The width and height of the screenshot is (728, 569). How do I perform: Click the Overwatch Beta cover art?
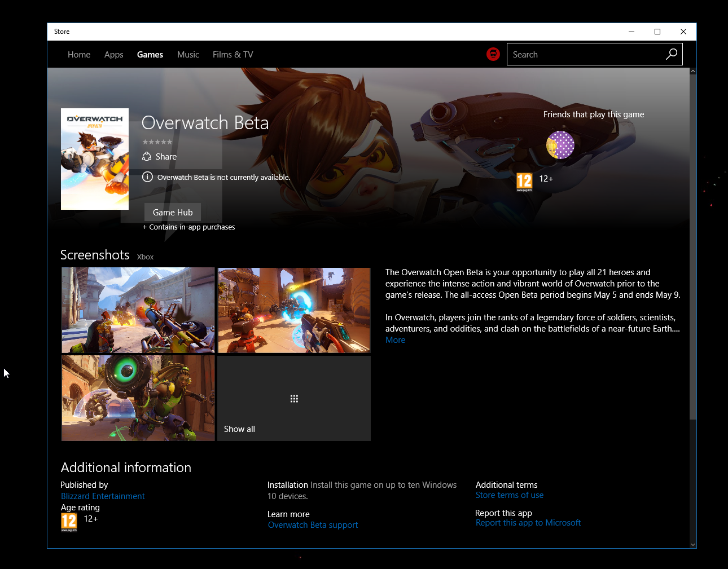(x=95, y=159)
